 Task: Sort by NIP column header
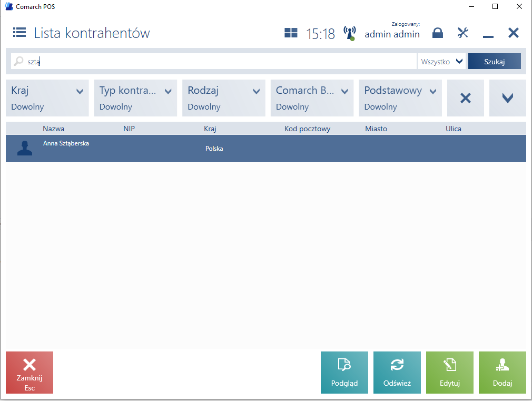click(129, 129)
